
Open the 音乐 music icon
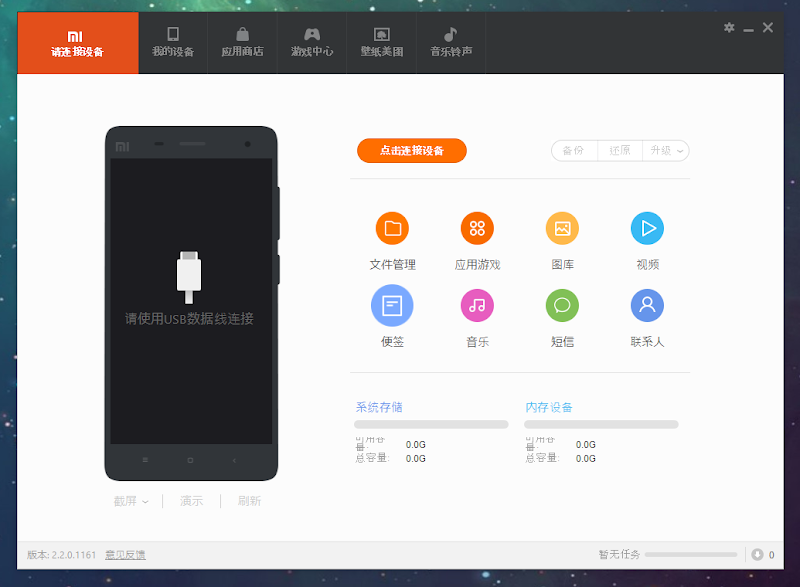pyautogui.click(x=477, y=305)
